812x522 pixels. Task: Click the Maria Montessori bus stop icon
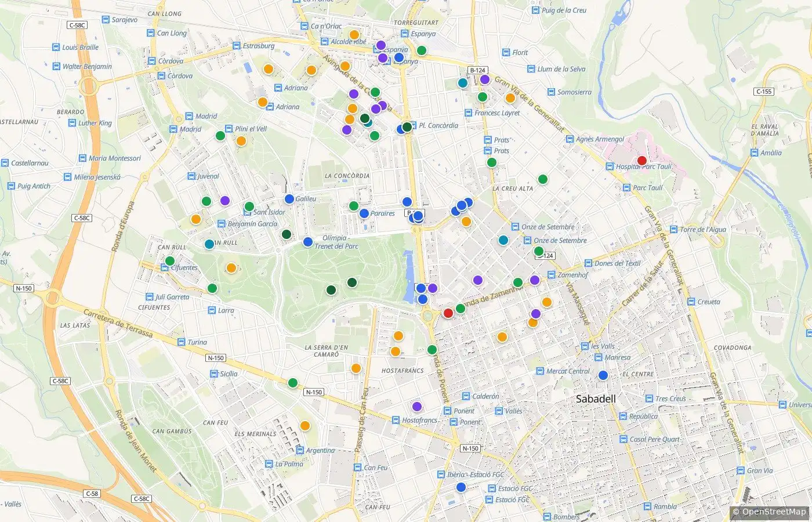pos(83,158)
